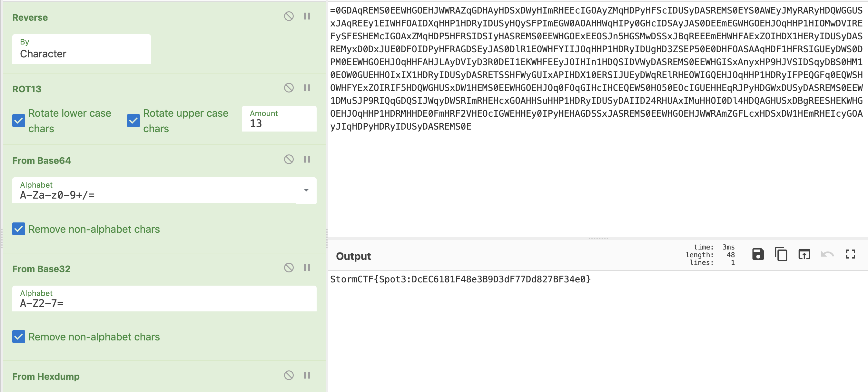The height and width of the screenshot is (392, 868).
Task: Copy raw output to clipboard
Action: click(x=781, y=254)
